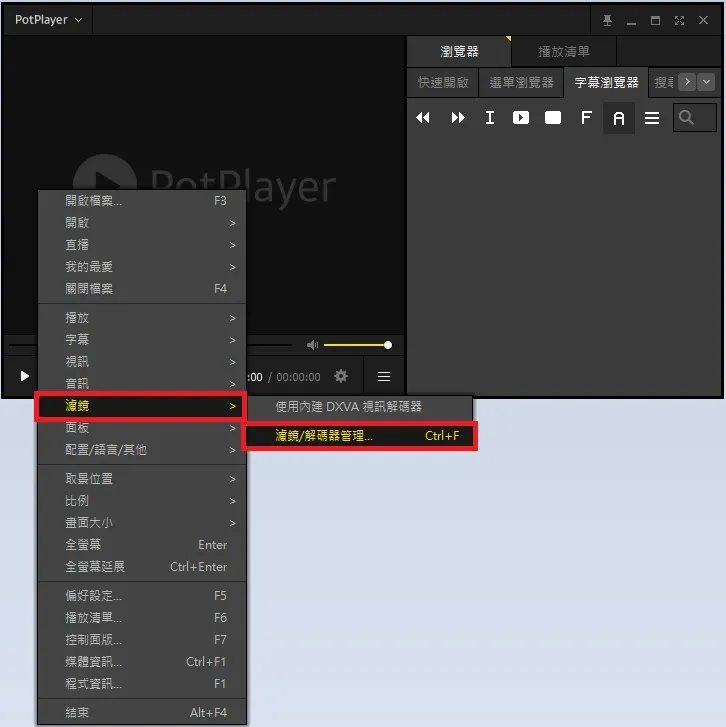Image resolution: width=726 pixels, height=727 pixels.
Task: Open the 選單瀏覽器 sub-tab
Action: (x=521, y=83)
